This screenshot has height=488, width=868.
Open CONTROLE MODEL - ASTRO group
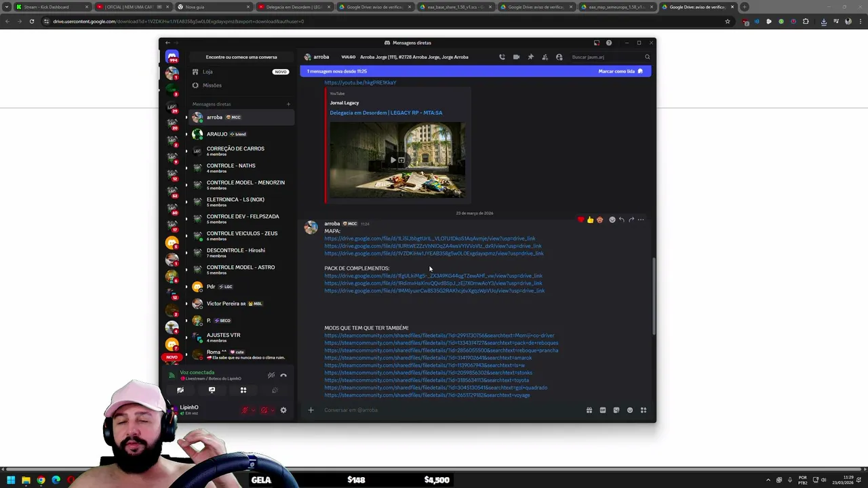point(241,270)
